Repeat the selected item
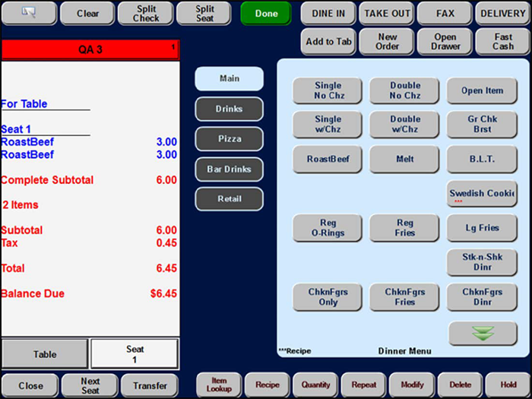Image resolution: width=532 pixels, height=399 pixels. click(x=364, y=385)
